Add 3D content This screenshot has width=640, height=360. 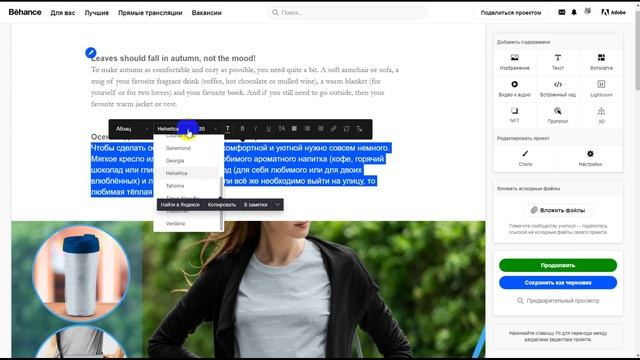click(601, 115)
